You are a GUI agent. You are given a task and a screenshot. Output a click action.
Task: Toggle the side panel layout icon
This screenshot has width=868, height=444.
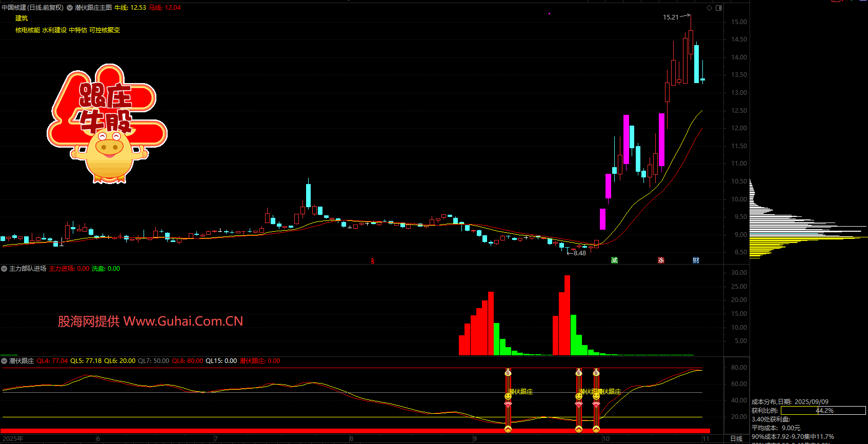(719, 8)
